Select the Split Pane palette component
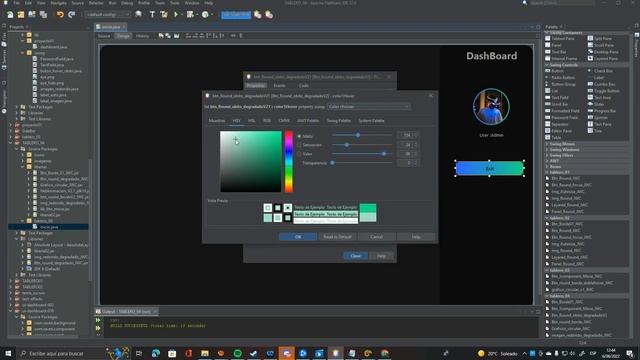 (x=600, y=38)
